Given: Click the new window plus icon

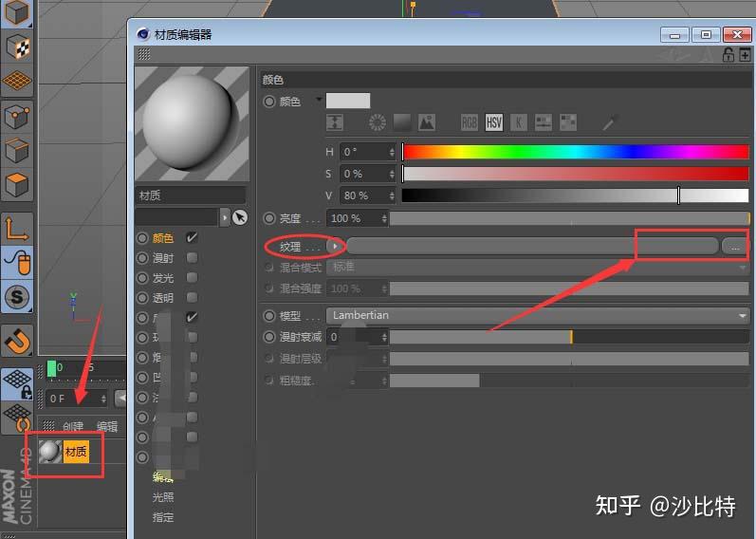Looking at the screenshot, I should coord(745,54).
